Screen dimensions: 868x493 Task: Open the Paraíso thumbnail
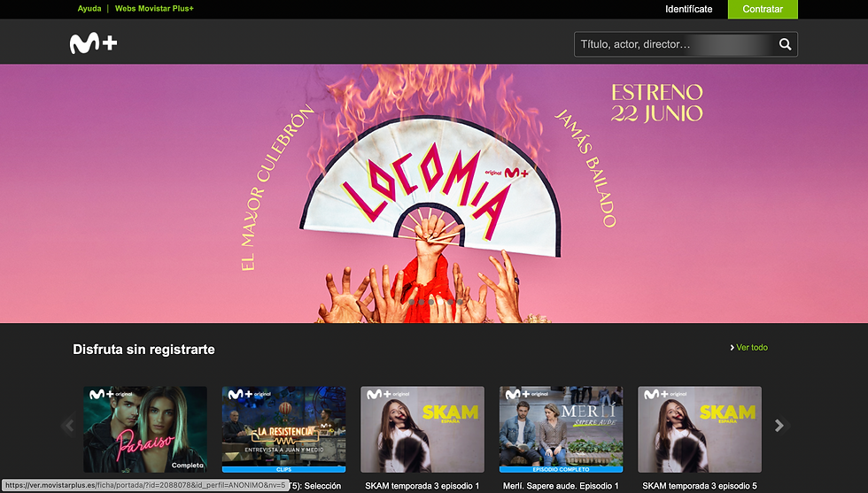(145, 429)
